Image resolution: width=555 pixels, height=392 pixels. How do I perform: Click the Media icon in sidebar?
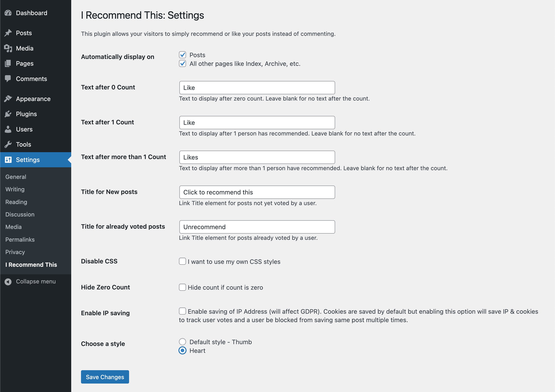pos(8,48)
